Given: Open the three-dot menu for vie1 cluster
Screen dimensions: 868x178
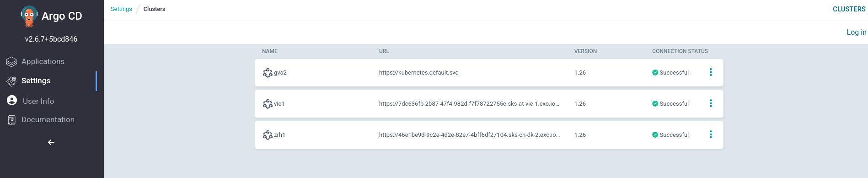Looking at the screenshot, I should pyautogui.click(x=711, y=103).
